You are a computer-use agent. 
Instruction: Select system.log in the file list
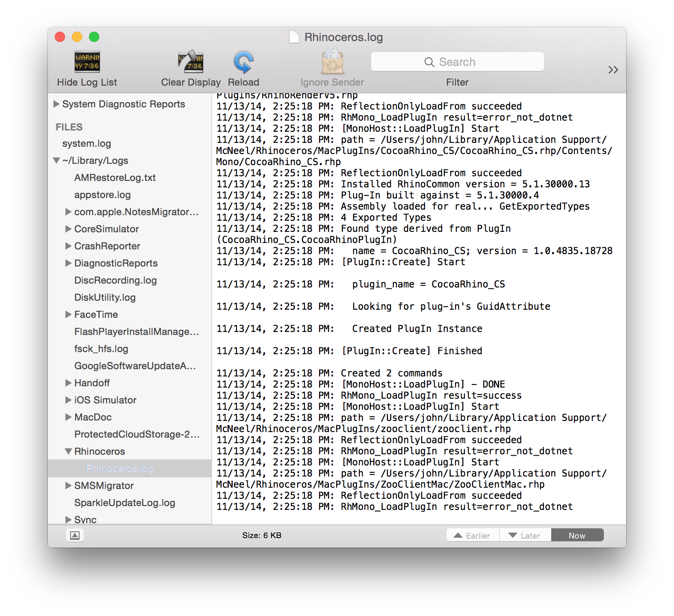click(x=87, y=144)
